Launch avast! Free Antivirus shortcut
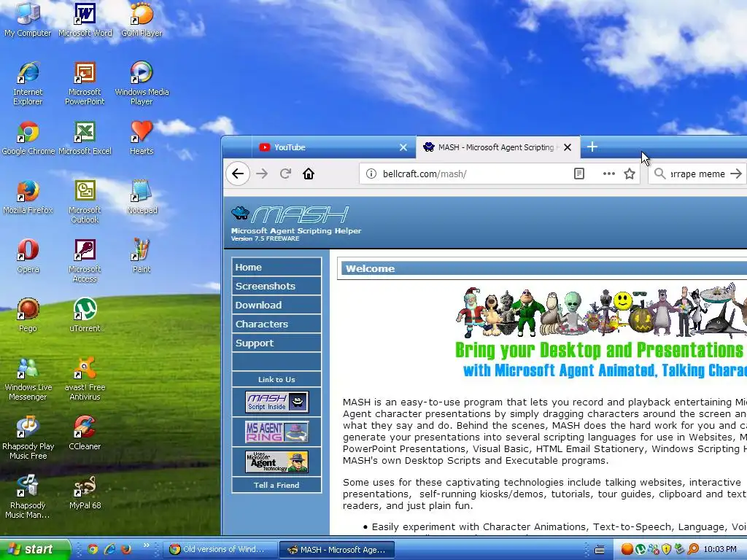Image resolution: width=747 pixels, height=560 pixels. click(x=85, y=378)
